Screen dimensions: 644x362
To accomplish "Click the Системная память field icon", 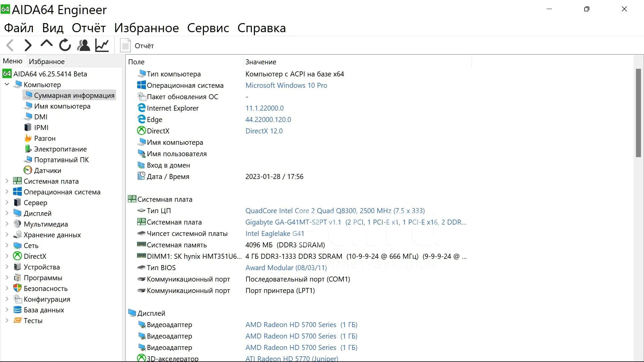I will (x=142, y=244).
